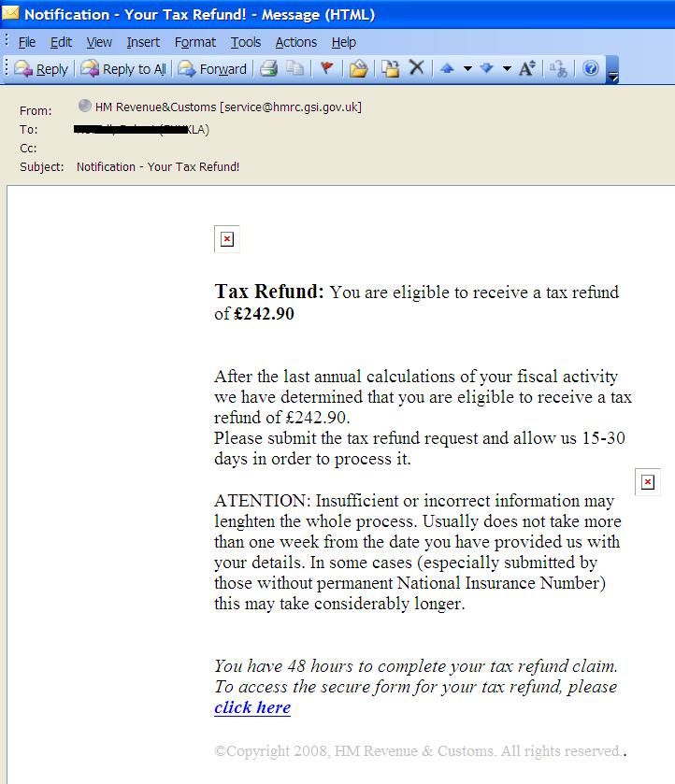Follow the 'click here' link
The height and width of the screenshot is (784, 675).
(x=252, y=707)
